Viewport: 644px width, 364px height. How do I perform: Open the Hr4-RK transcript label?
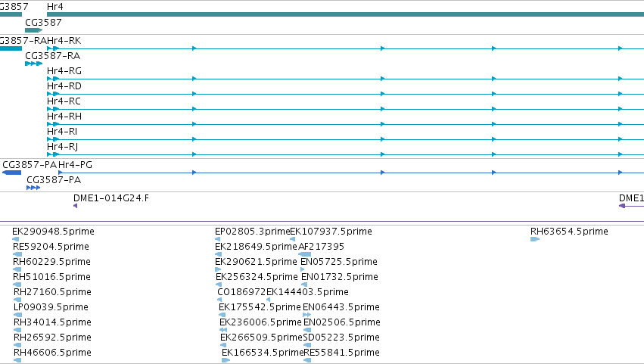(x=64, y=41)
